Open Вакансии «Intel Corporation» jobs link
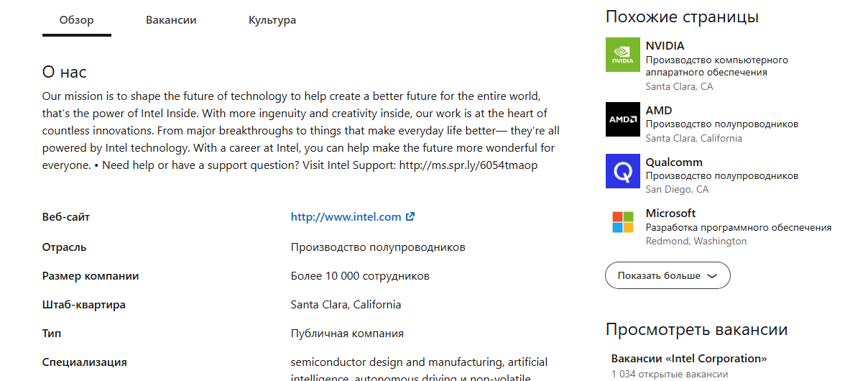Viewport: 868px width, 381px height. [689, 359]
